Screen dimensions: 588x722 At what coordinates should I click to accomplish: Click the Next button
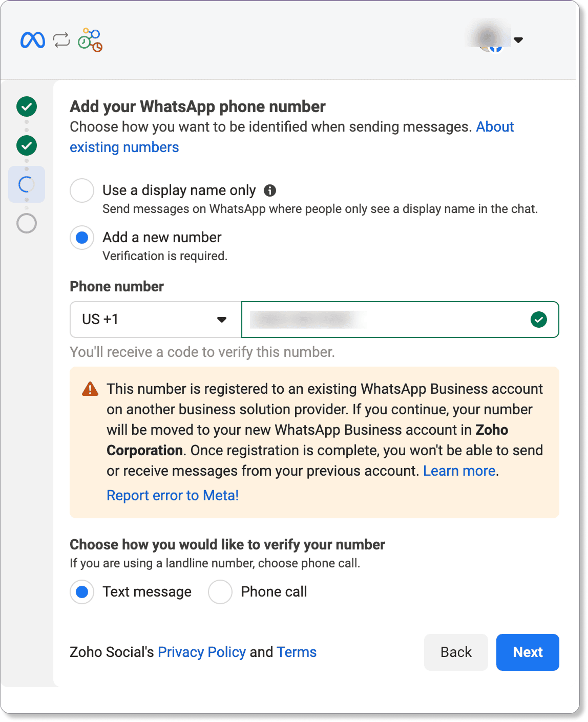tap(528, 652)
